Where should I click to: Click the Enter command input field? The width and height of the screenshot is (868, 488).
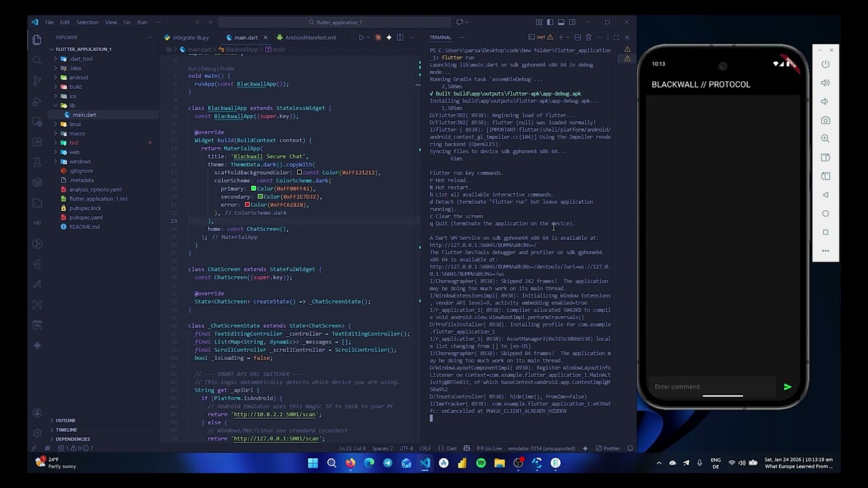712,387
